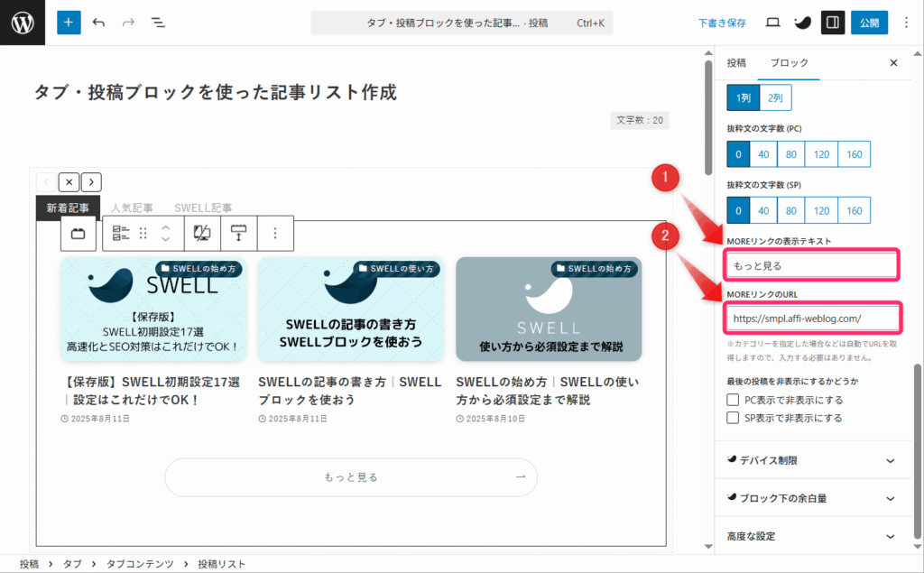Click the もっと見る button in post list
This screenshot has width=924, height=573.
point(351,477)
